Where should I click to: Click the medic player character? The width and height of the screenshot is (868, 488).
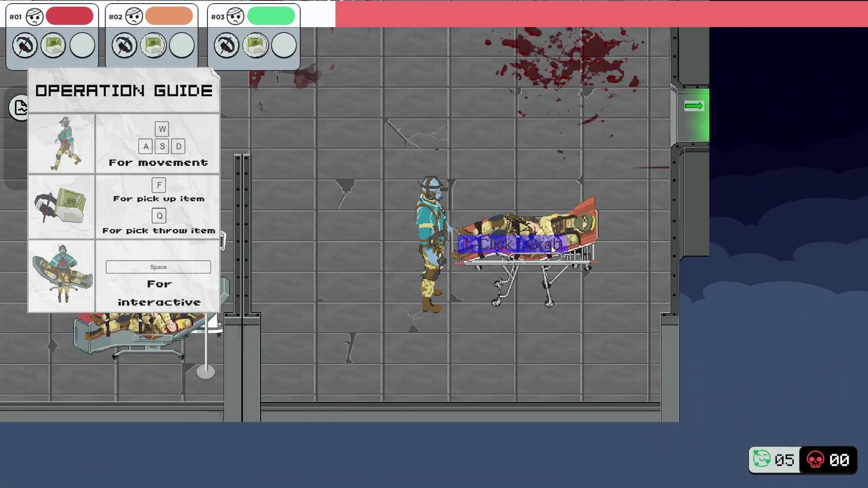(x=432, y=244)
